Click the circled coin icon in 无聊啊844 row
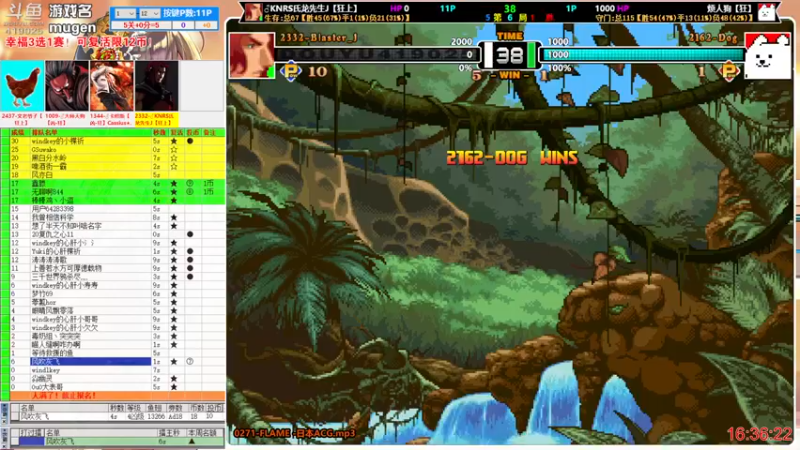Image resolution: width=800 pixels, height=450 pixels. [190, 192]
